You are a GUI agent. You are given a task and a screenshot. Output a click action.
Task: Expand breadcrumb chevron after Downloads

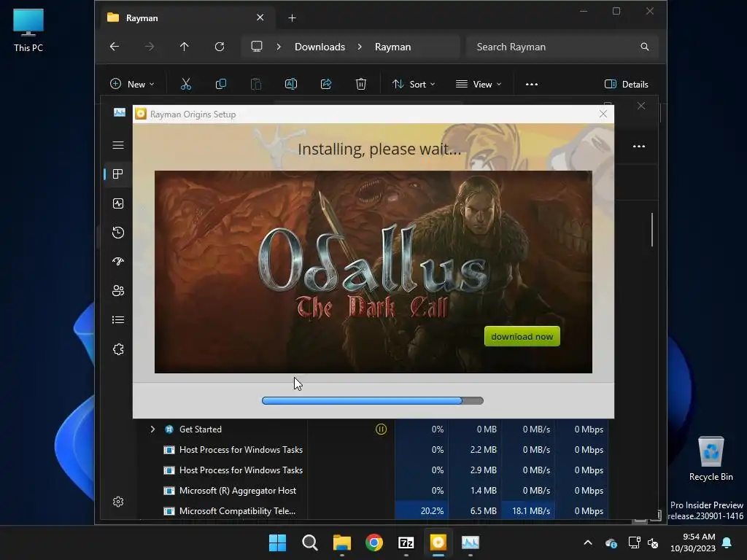point(360,47)
